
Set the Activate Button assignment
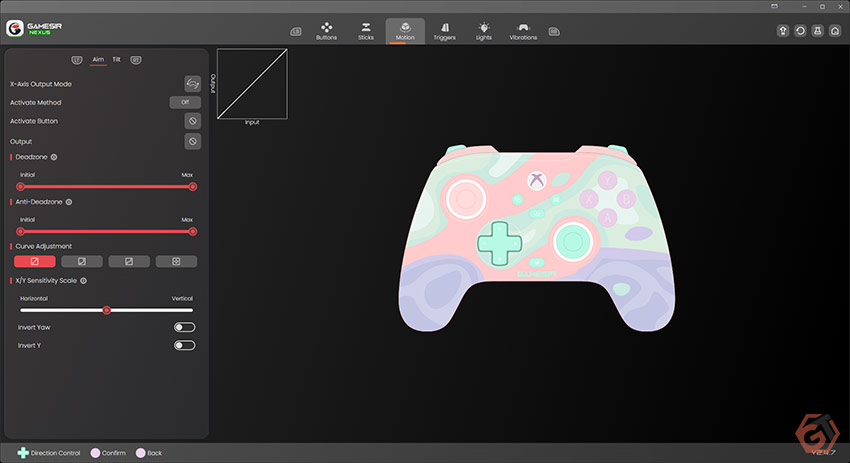(x=192, y=121)
